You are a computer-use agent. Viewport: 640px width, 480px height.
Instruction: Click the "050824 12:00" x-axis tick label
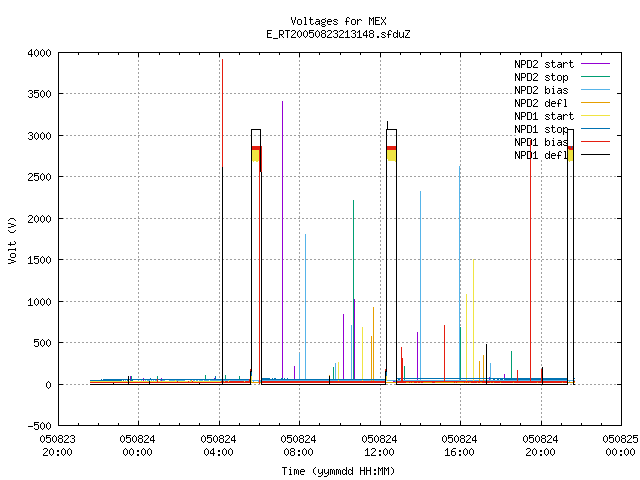pos(379,446)
